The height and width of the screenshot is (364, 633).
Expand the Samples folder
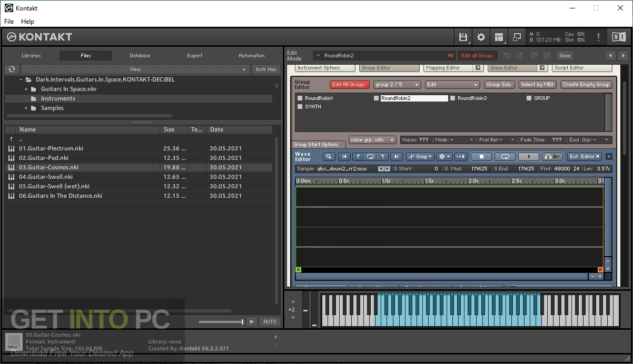click(x=26, y=108)
